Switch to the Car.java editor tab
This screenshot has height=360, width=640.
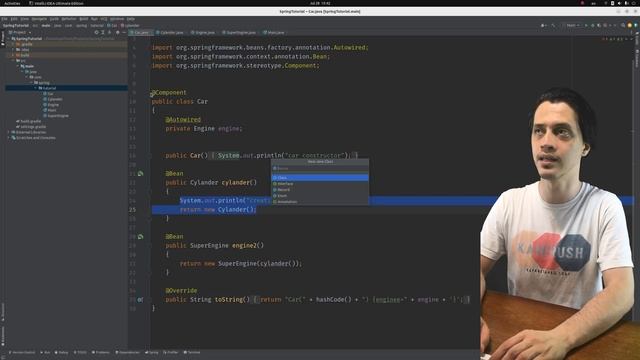tap(141, 32)
